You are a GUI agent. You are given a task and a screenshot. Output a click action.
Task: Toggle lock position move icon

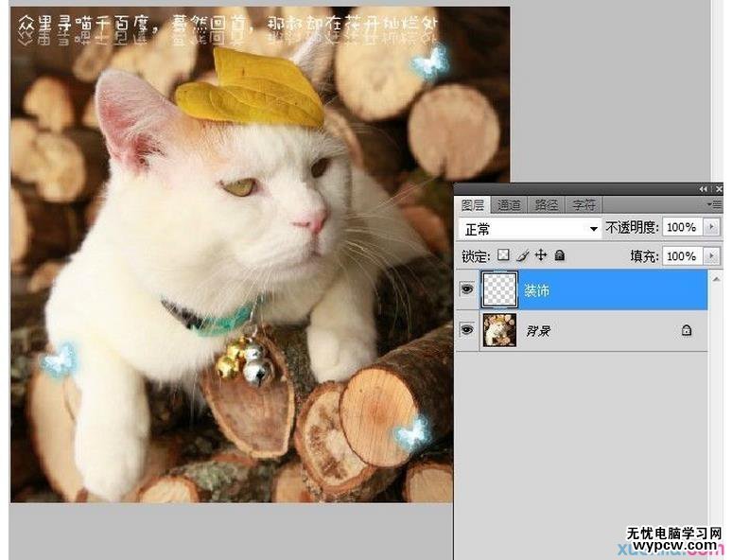coord(541,255)
